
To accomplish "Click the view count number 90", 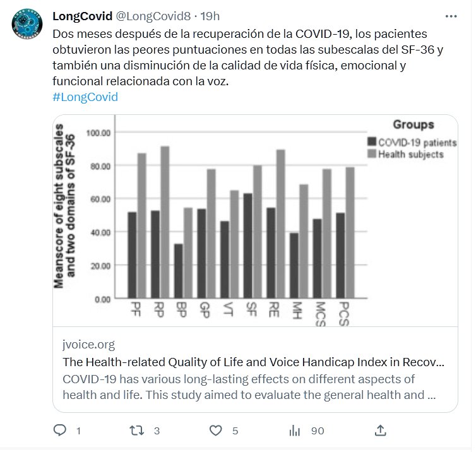I will (x=317, y=431).
